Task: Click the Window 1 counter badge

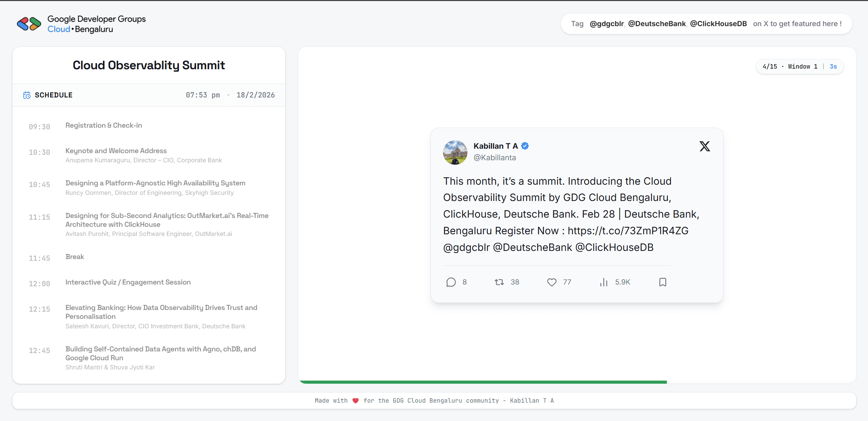Action: (802, 67)
